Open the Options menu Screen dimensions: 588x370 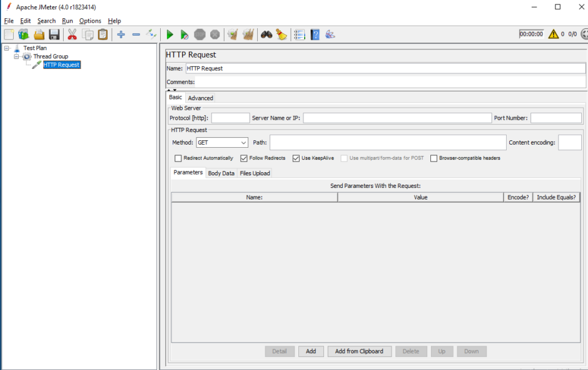[x=90, y=21]
